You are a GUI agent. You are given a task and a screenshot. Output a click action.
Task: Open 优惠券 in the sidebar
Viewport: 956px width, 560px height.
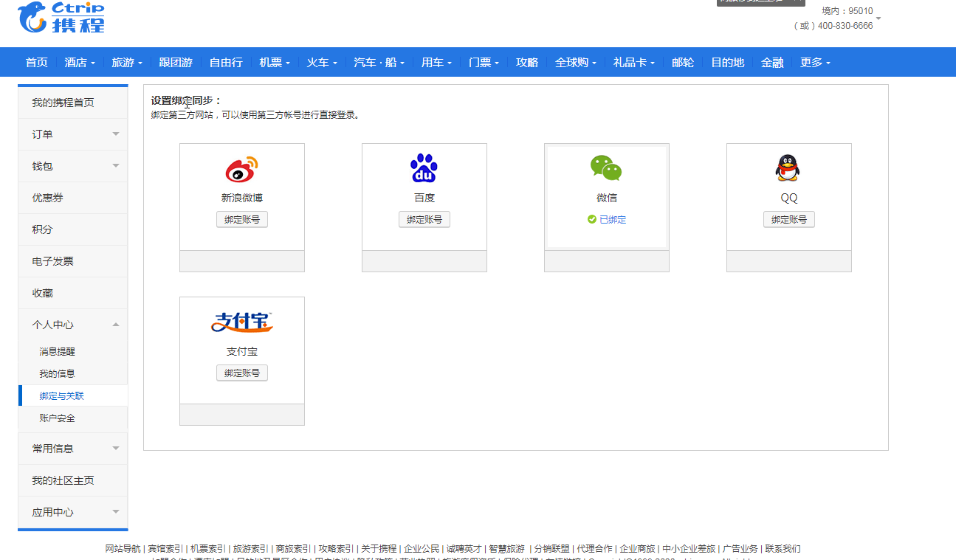pyautogui.click(x=73, y=198)
